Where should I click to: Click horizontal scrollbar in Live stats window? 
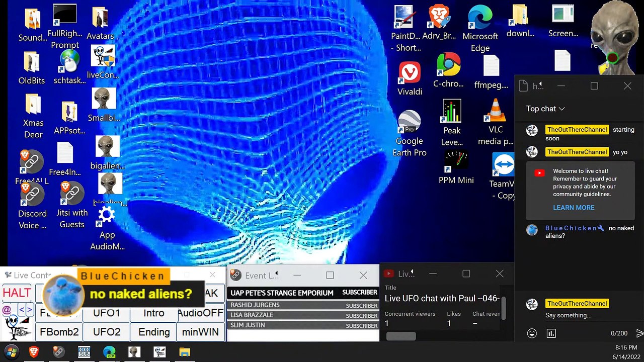tap(401, 336)
